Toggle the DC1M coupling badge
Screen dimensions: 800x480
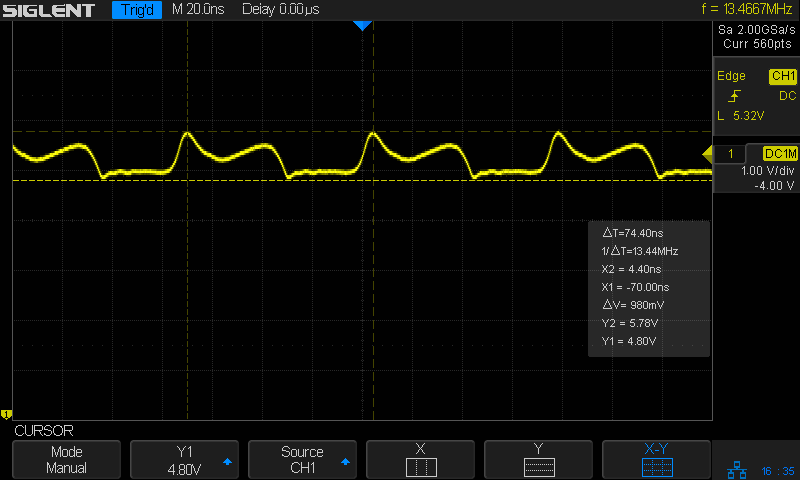click(780, 153)
